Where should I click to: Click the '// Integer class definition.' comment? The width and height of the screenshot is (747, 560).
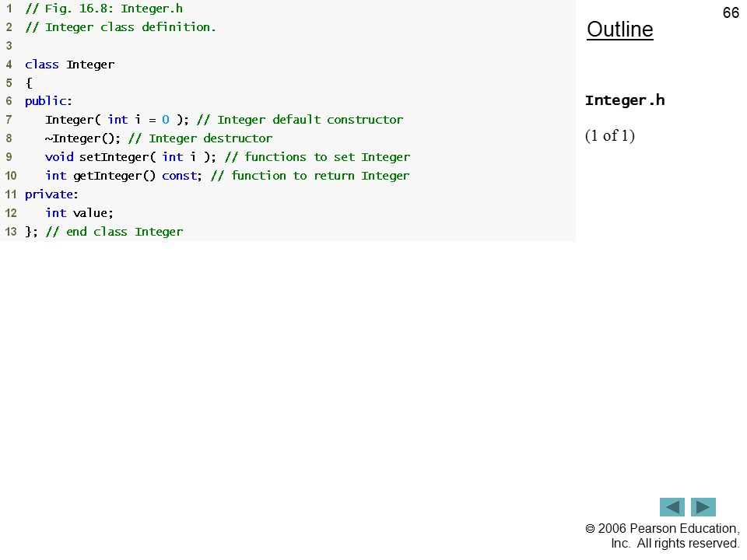pos(121,27)
